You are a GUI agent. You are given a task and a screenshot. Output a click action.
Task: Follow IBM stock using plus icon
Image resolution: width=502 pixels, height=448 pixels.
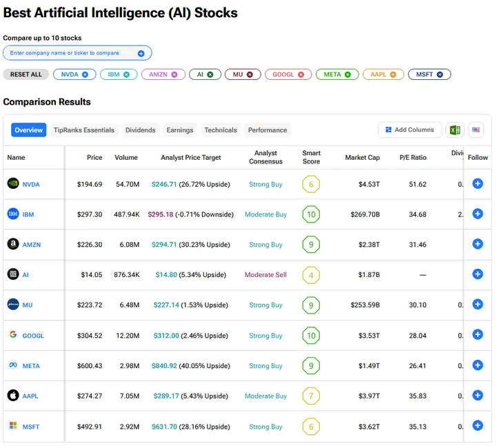477,214
